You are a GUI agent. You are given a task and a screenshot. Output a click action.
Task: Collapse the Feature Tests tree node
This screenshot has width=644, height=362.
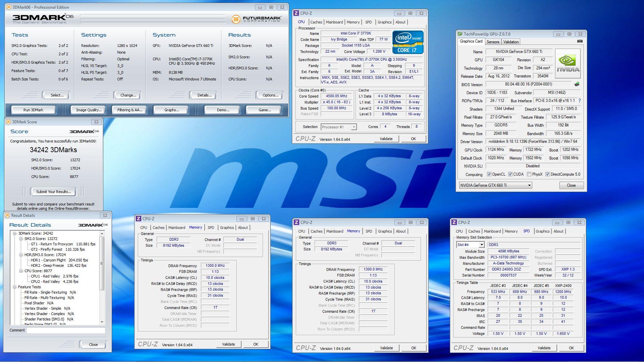(15, 287)
